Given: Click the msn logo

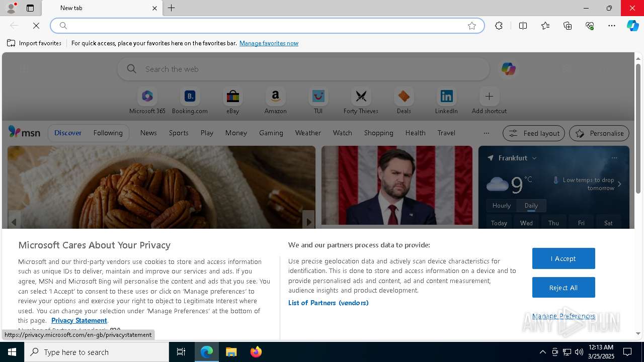Looking at the screenshot, I should click(x=24, y=132).
